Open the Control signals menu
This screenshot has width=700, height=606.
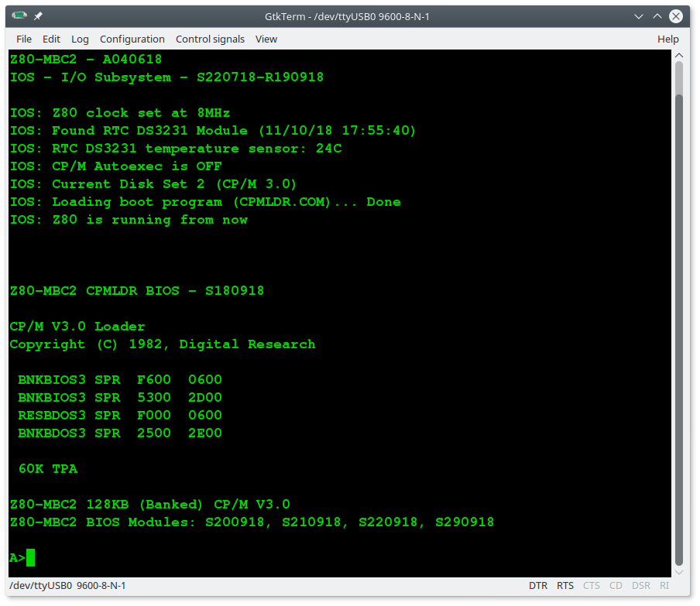click(x=210, y=39)
